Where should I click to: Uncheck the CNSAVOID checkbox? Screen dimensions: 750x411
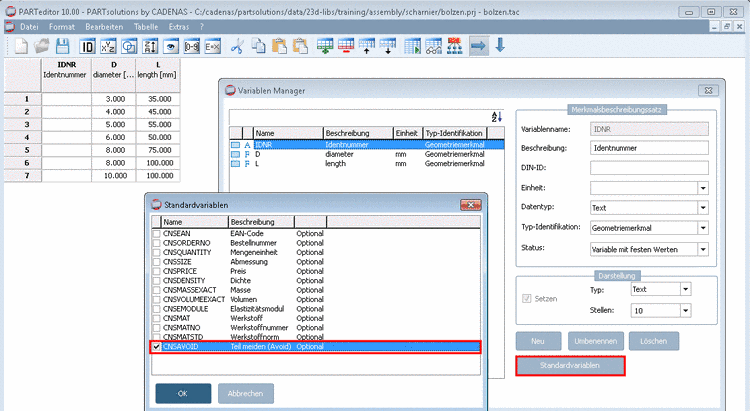click(x=155, y=347)
